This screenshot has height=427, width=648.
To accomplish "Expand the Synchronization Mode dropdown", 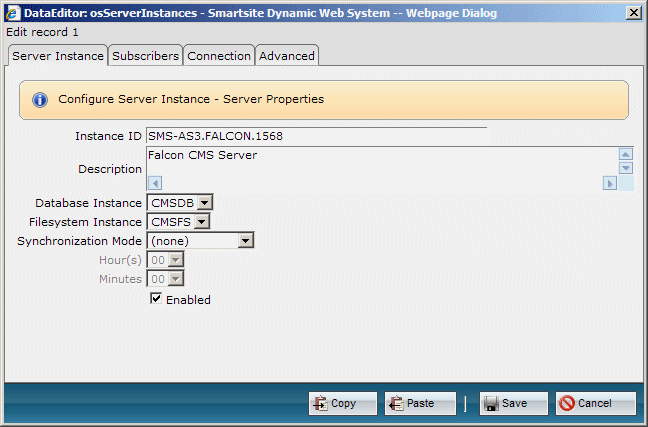I will [200, 241].
